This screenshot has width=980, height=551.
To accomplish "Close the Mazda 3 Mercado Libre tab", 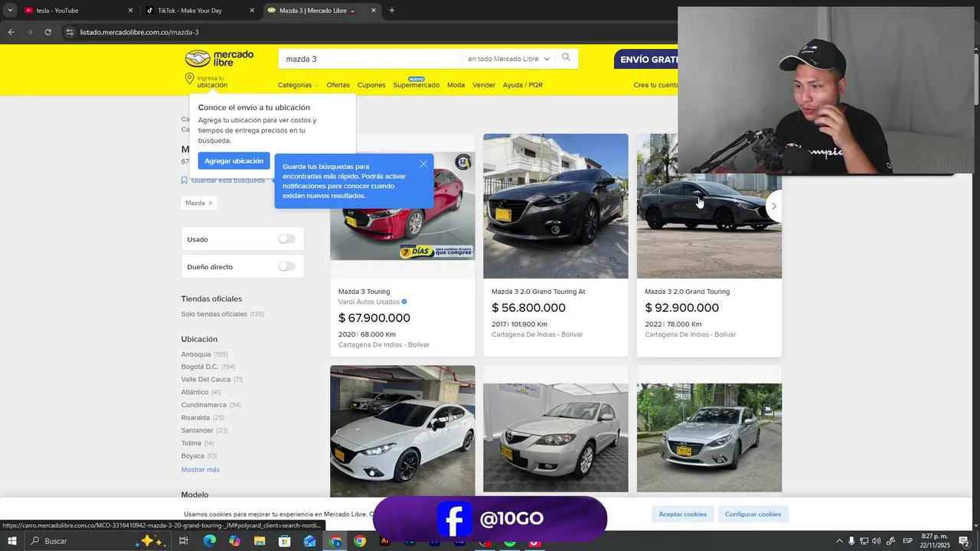I will 374,11.
